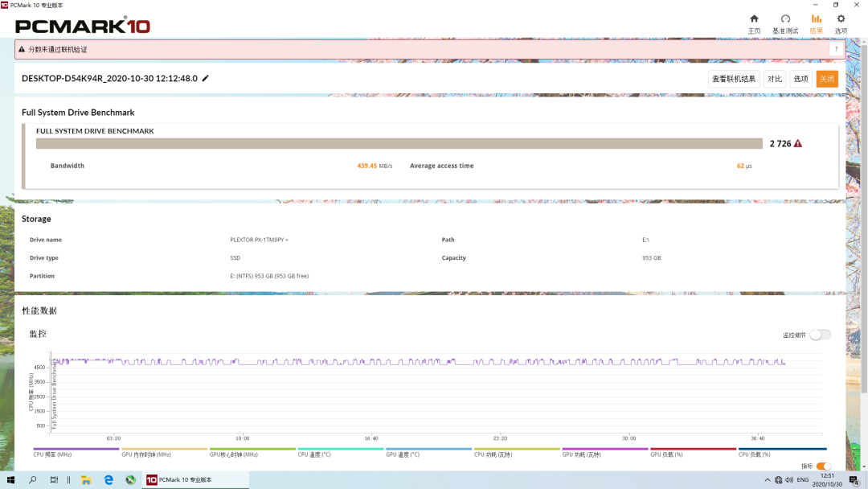Toggle the 监控细节 monitoring details switch

(820, 335)
